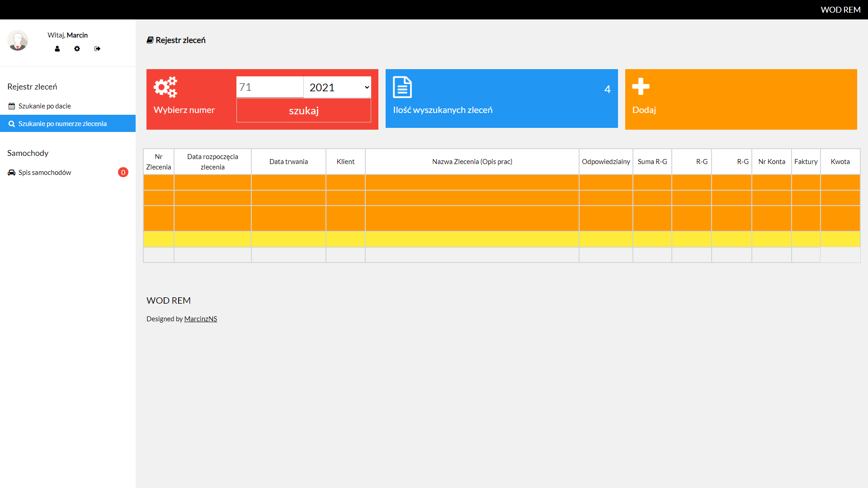868x488 pixels.
Task: Click the Dodaj orange tile
Action: (x=741, y=99)
